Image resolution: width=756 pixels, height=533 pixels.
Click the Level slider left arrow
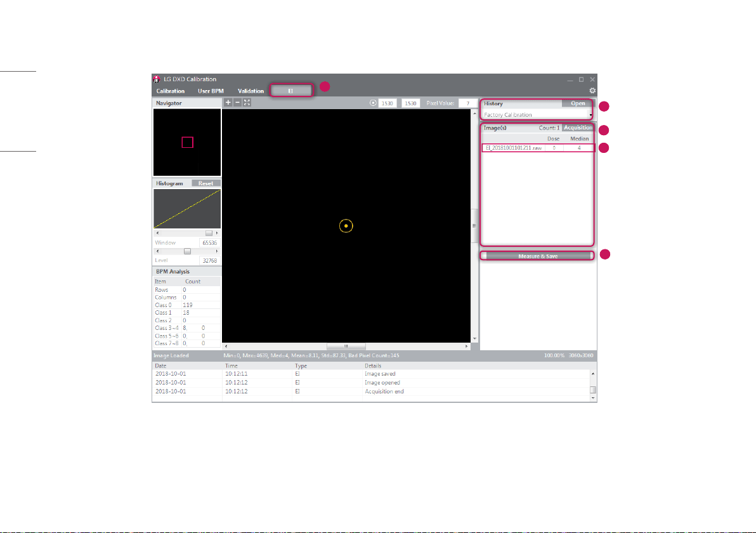point(157,251)
